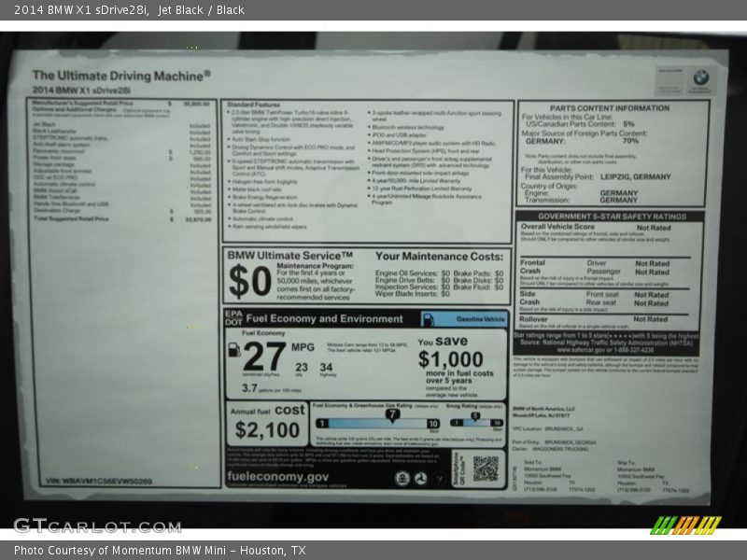Screen dimensions: 747x560
Task: Click the fuel pump icon in Gasoline Vehicle banner
Action: point(428,319)
